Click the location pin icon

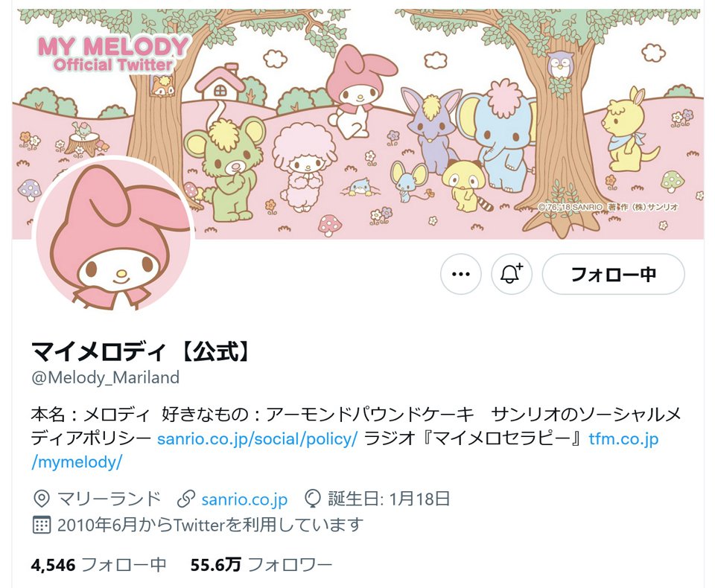[x=42, y=499]
